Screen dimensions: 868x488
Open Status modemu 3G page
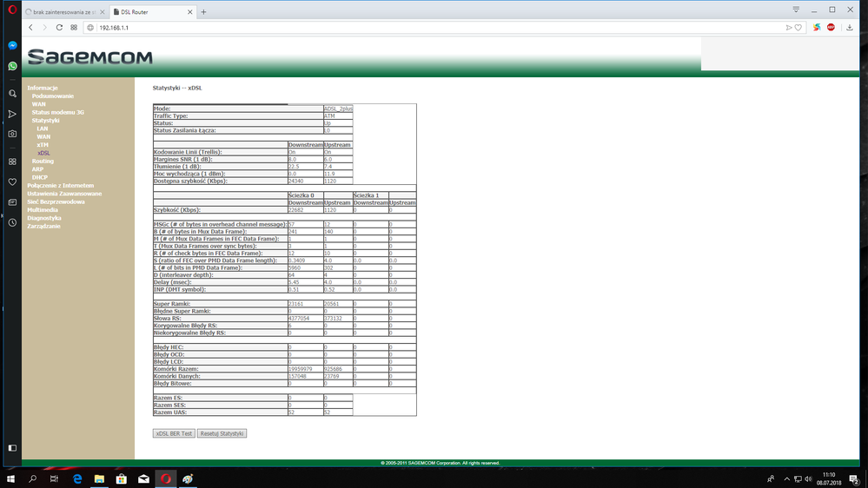[58, 112]
